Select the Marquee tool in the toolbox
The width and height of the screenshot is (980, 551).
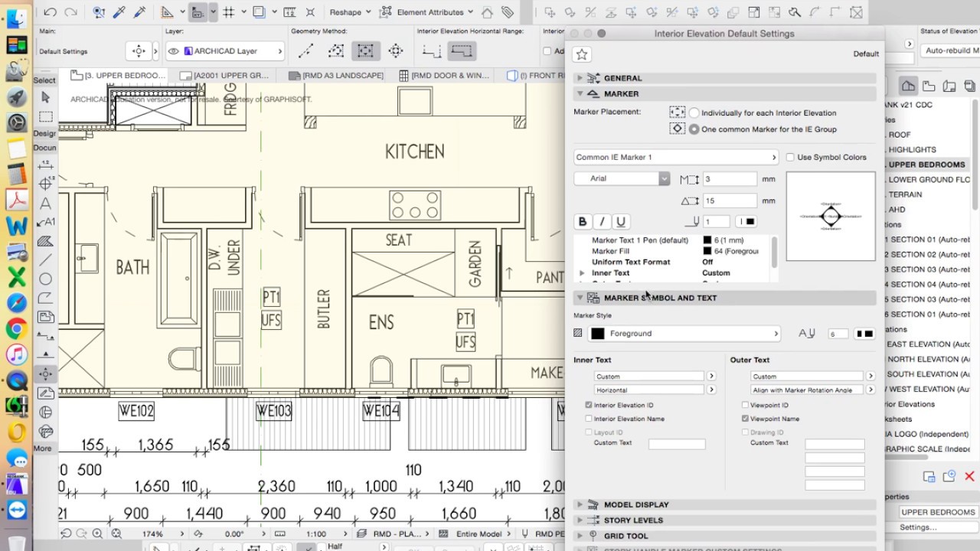[45, 117]
